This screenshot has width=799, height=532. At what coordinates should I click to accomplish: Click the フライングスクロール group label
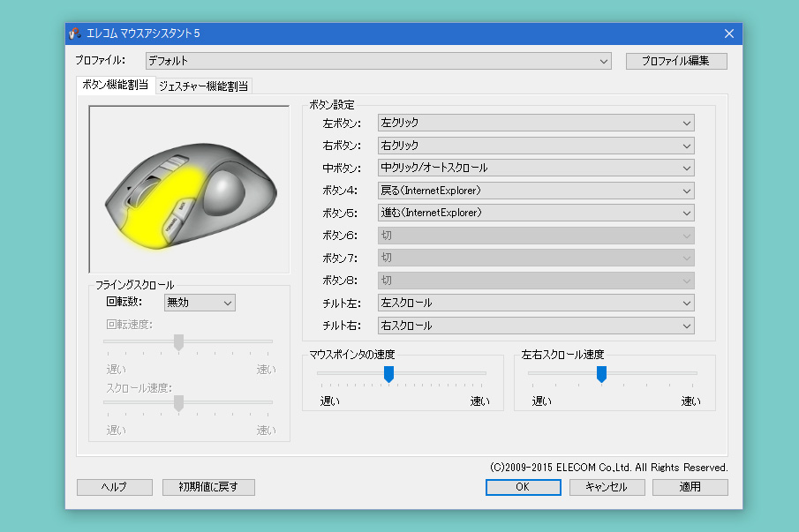tap(134, 285)
